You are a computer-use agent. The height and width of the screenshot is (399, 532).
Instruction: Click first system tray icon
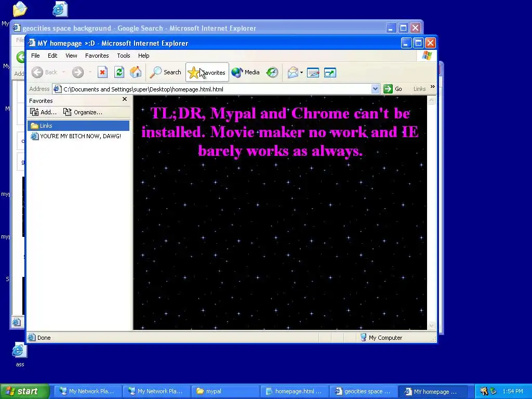484,391
